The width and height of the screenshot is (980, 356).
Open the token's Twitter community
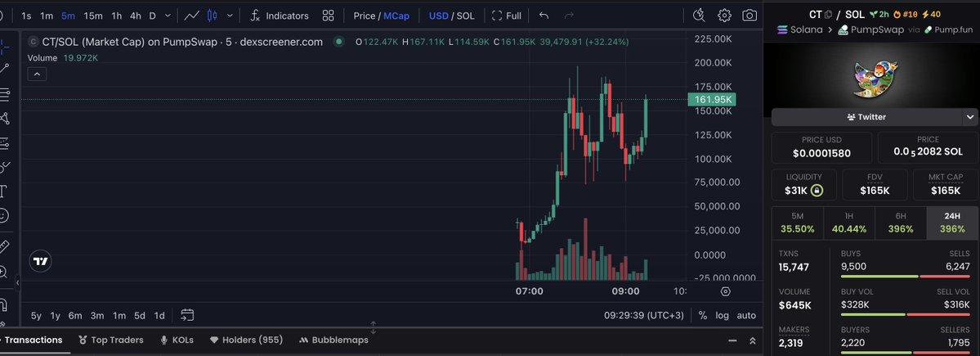point(866,117)
